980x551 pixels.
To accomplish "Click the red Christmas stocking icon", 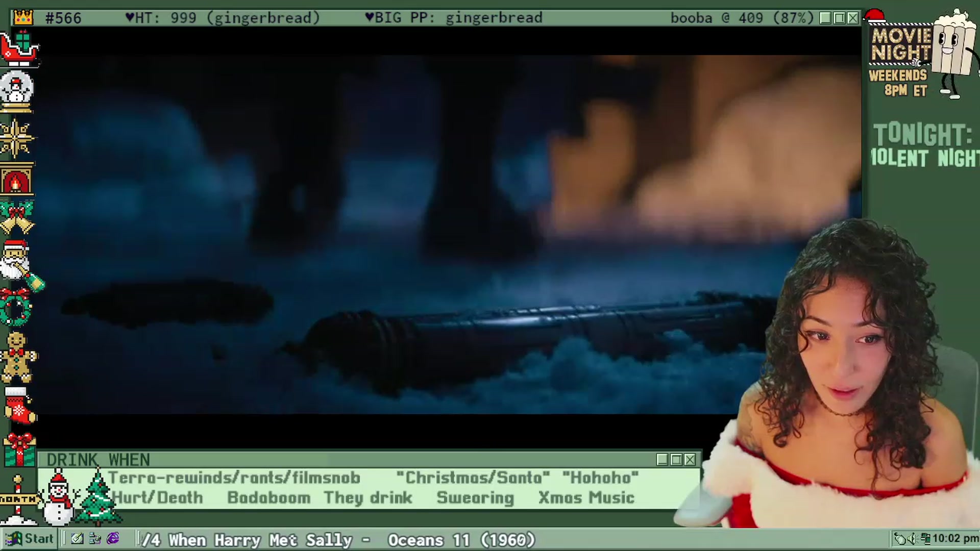I will pos(19,406).
